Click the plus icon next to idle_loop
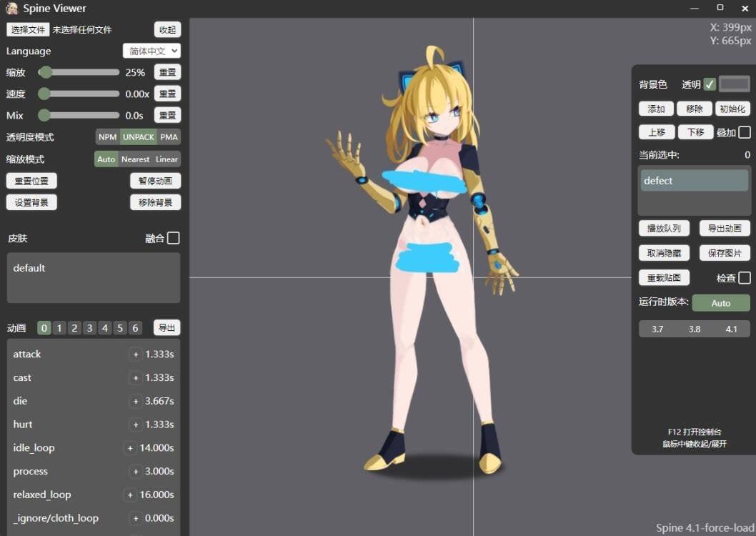Viewport: 756px width, 536px height. click(130, 448)
